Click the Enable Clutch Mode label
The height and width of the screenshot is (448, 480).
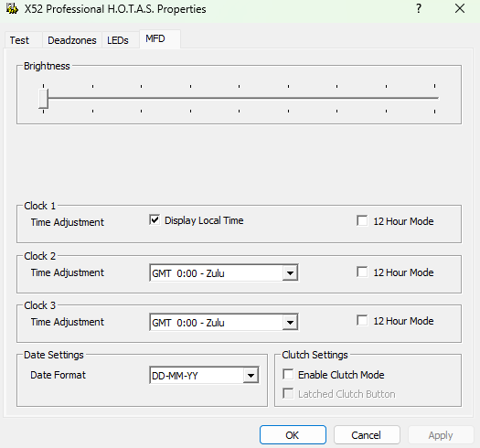[x=341, y=375]
